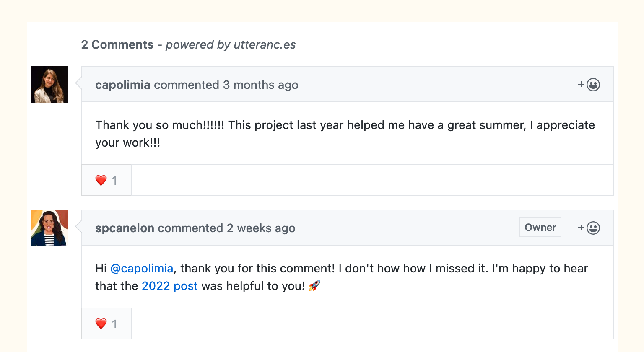Click the heart emoji under owner's reply
644x352 pixels.
coord(101,324)
